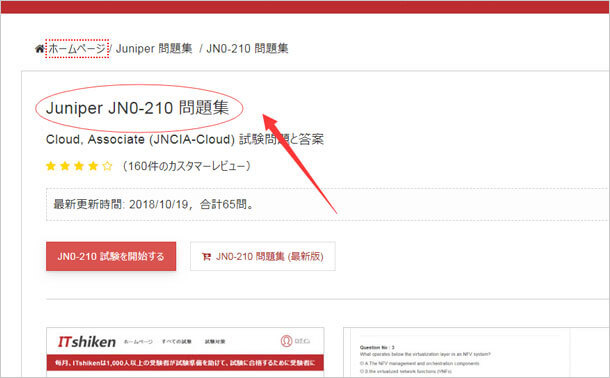Select answer A radio in question preview
This screenshot has height=378, width=610.
pyautogui.click(x=362, y=363)
